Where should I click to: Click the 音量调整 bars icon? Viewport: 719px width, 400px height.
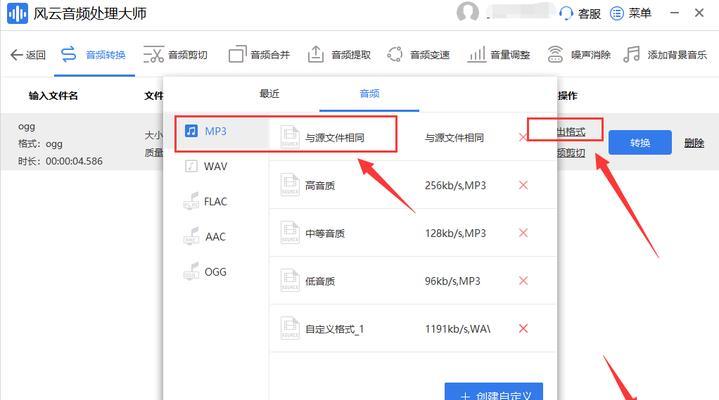coord(476,55)
